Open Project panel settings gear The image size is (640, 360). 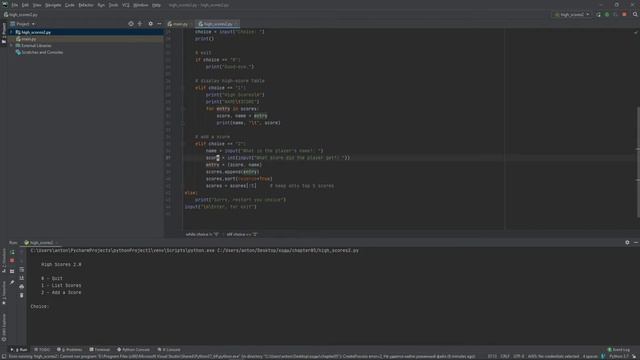151,24
